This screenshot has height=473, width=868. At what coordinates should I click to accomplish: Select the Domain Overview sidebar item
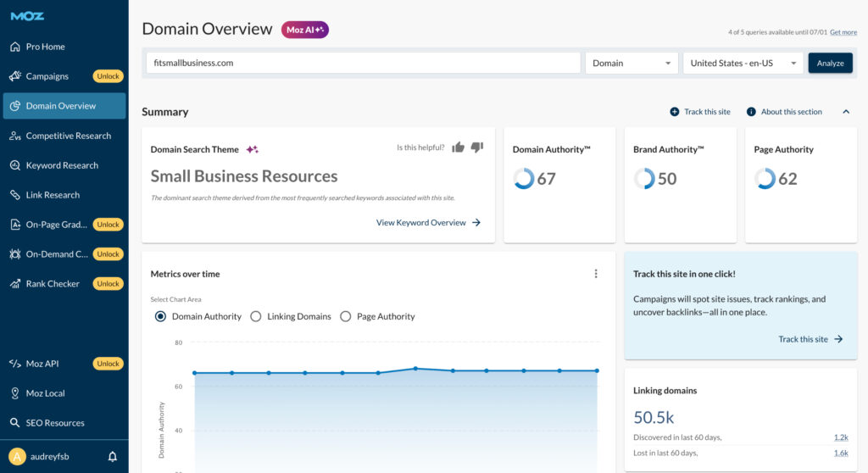(x=64, y=106)
